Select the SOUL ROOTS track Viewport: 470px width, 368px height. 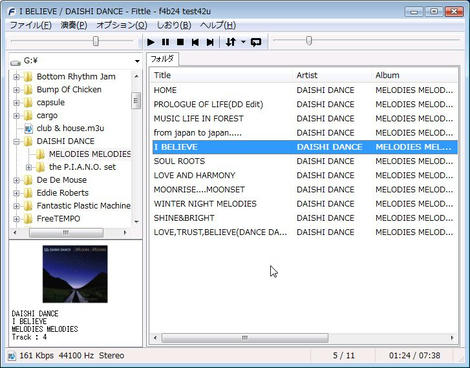[x=305, y=161]
